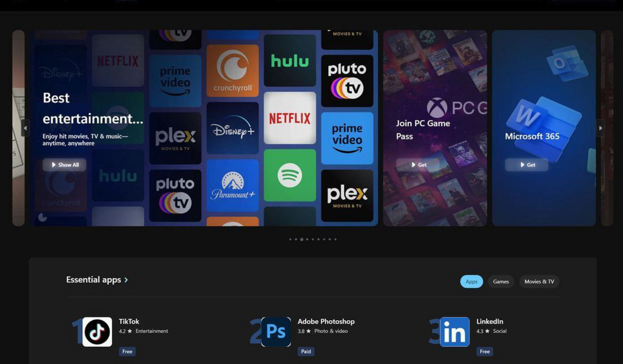Click TikTok's 4.2 star rating
The height and width of the screenshot is (364, 623).
(x=125, y=331)
